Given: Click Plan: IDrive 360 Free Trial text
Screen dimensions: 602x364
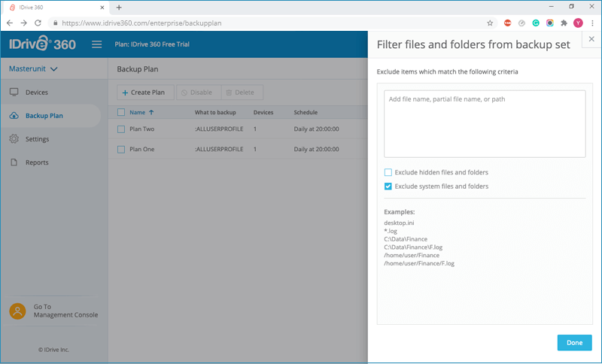Looking at the screenshot, I should 152,44.
